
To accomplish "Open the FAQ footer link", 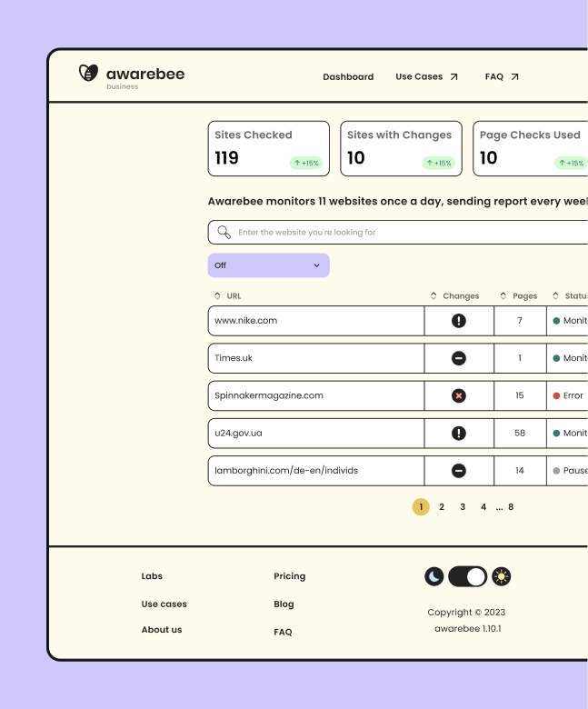I will pyautogui.click(x=283, y=632).
